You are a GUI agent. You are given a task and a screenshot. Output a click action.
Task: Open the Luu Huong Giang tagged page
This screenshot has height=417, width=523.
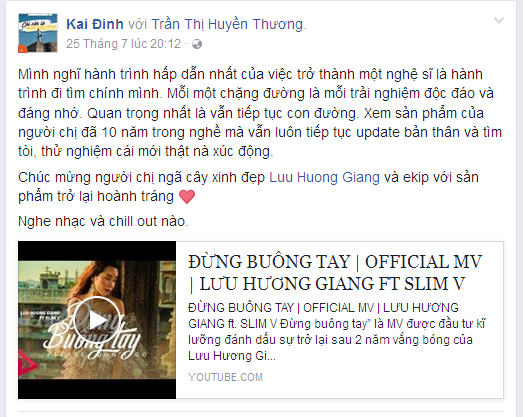tap(324, 177)
